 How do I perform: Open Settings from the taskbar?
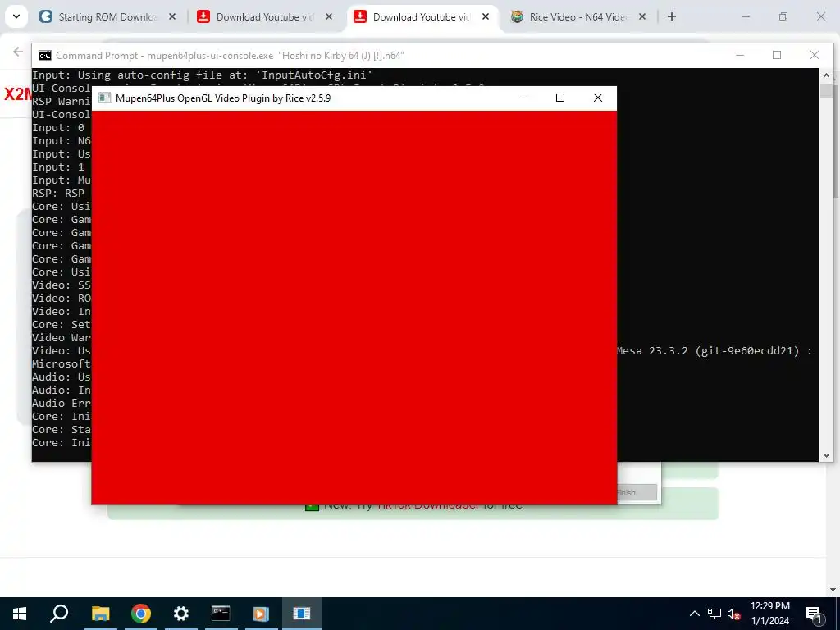tap(181, 614)
